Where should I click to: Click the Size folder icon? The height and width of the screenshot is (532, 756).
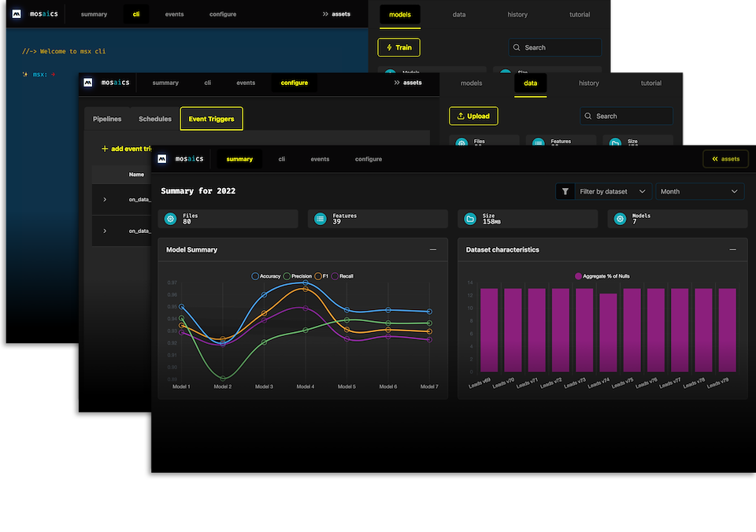coord(470,219)
